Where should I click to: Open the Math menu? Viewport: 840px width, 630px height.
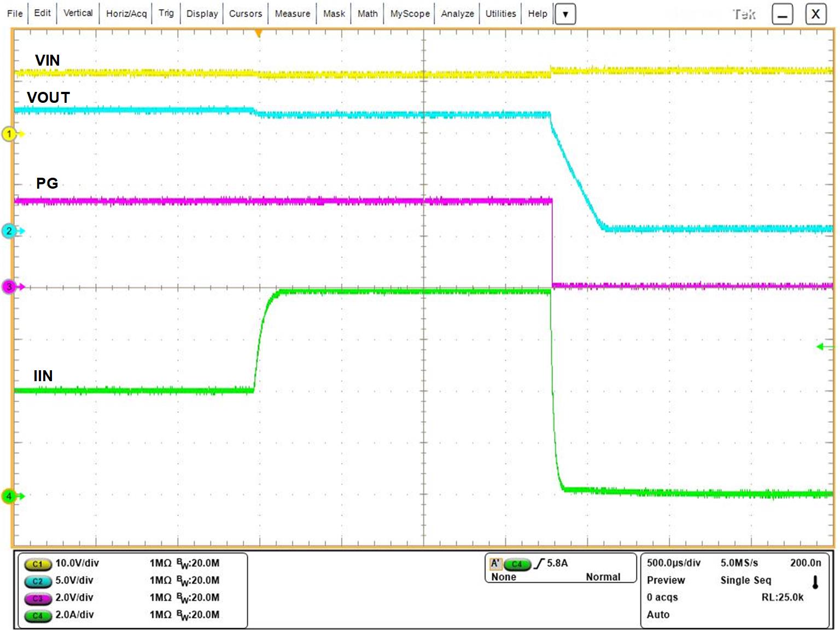click(367, 13)
